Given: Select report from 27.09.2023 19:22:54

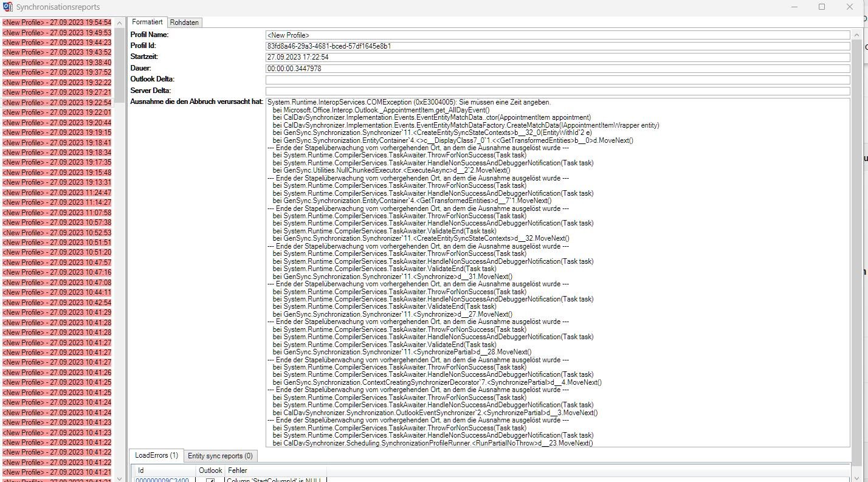Looking at the screenshot, I should 57,103.
